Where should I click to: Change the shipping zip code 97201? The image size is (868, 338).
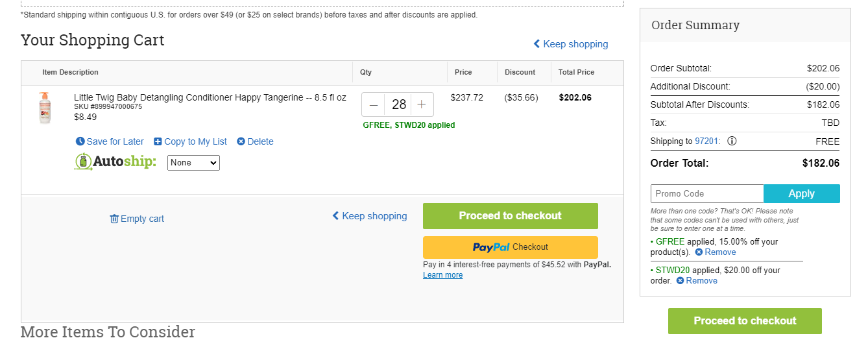pos(707,141)
